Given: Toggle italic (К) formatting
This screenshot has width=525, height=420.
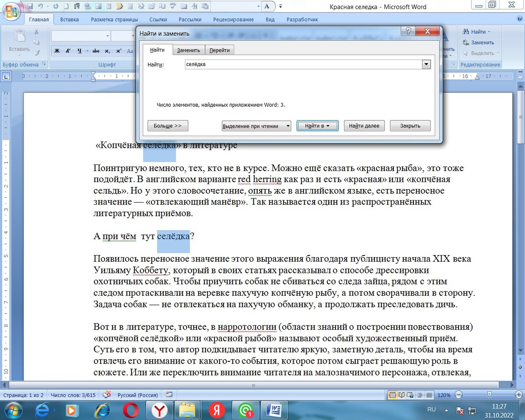Looking at the screenshot, I should (x=68, y=51).
